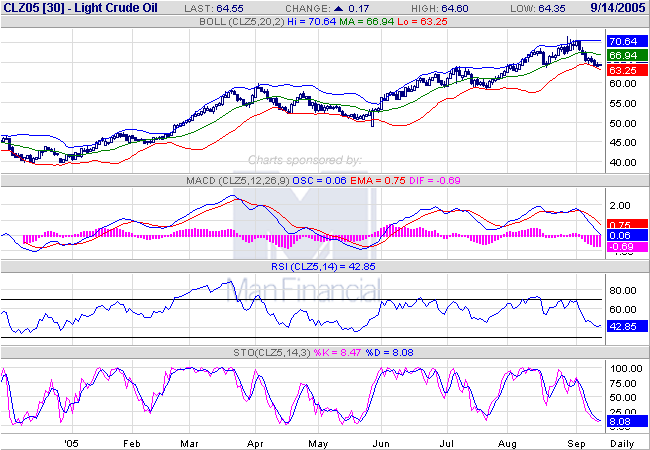This screenshot has height=450, width=650.
Task: Click the blue 0.06 MACD tag
Action: tap(627, 235)
